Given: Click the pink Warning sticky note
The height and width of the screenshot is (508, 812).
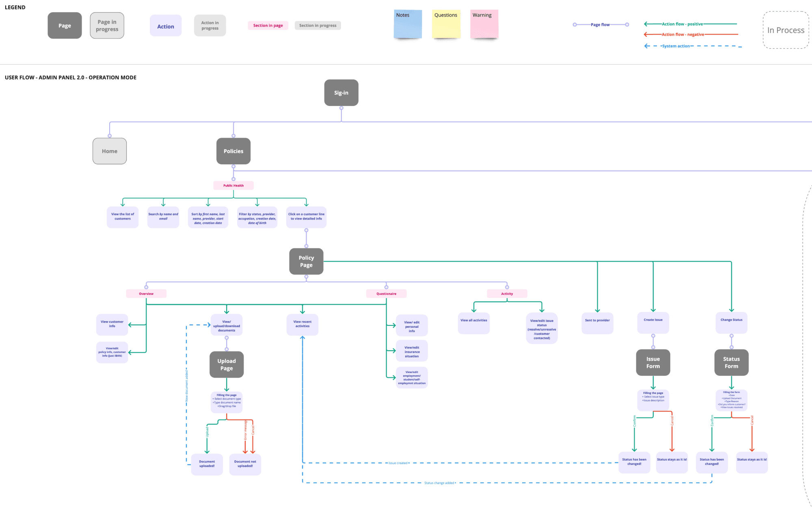Looking at the screenshot, I should tap(484, 25).
